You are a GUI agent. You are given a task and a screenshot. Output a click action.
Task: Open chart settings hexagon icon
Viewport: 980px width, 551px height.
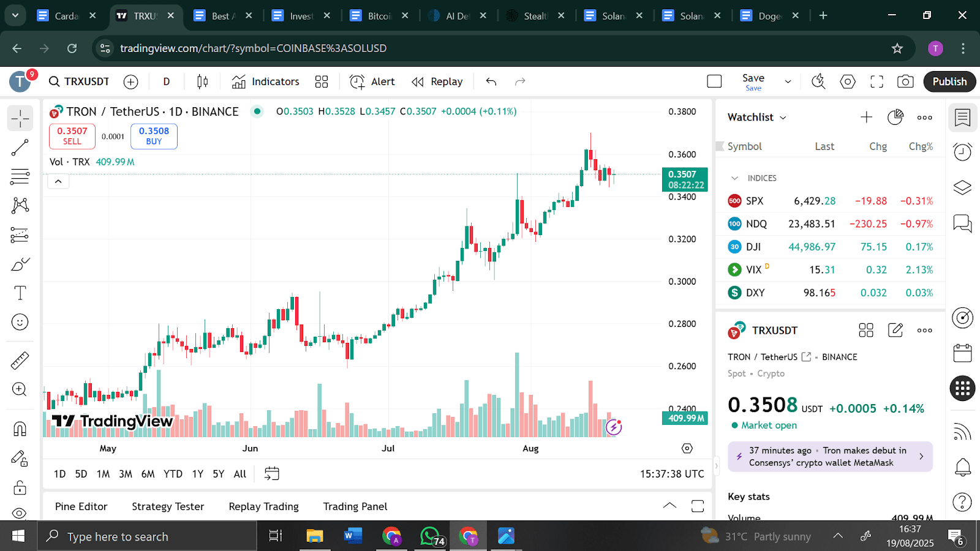(x=848, y=81)
